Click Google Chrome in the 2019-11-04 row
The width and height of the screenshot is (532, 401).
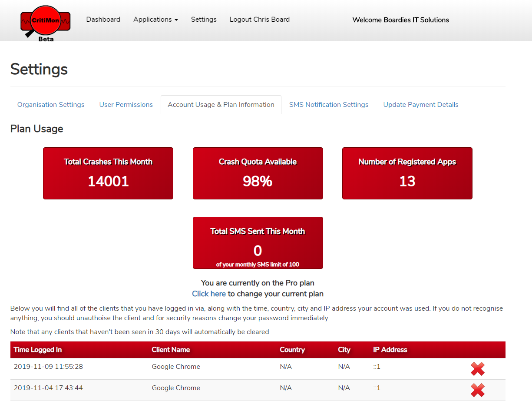176,388
